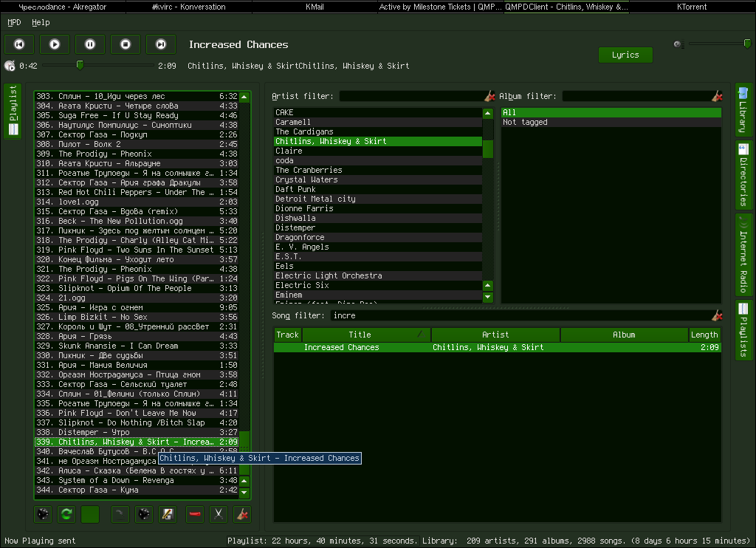Select 'All' in the album list
This screenshot has width=756, height=548.
611,112
